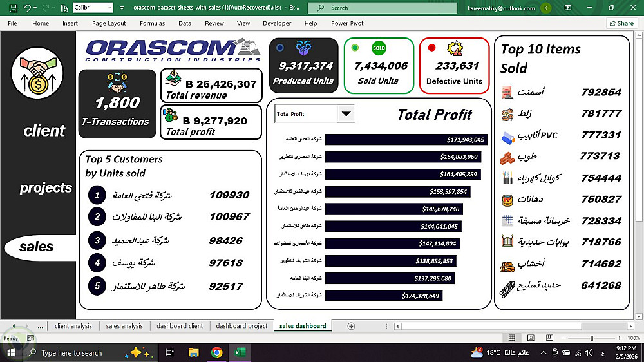Click the $124,328,649 profit bar
The image size is (644, 362).
384,296
